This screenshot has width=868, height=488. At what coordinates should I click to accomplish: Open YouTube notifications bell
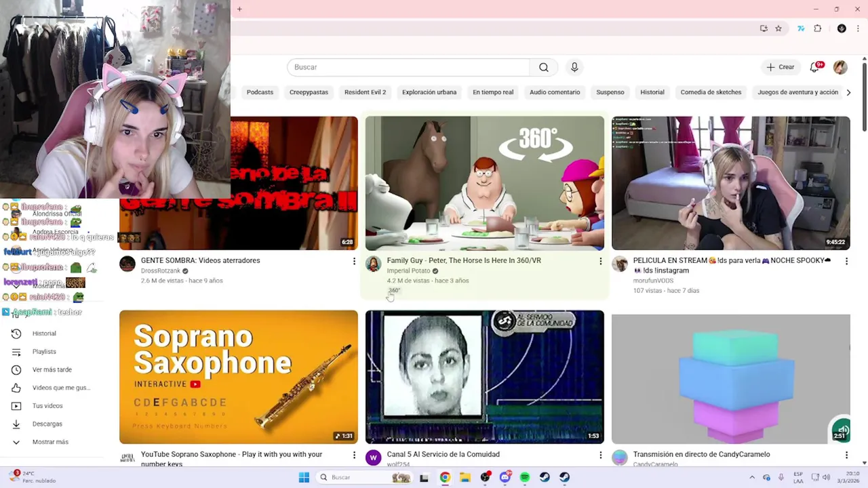pos(815,67)
